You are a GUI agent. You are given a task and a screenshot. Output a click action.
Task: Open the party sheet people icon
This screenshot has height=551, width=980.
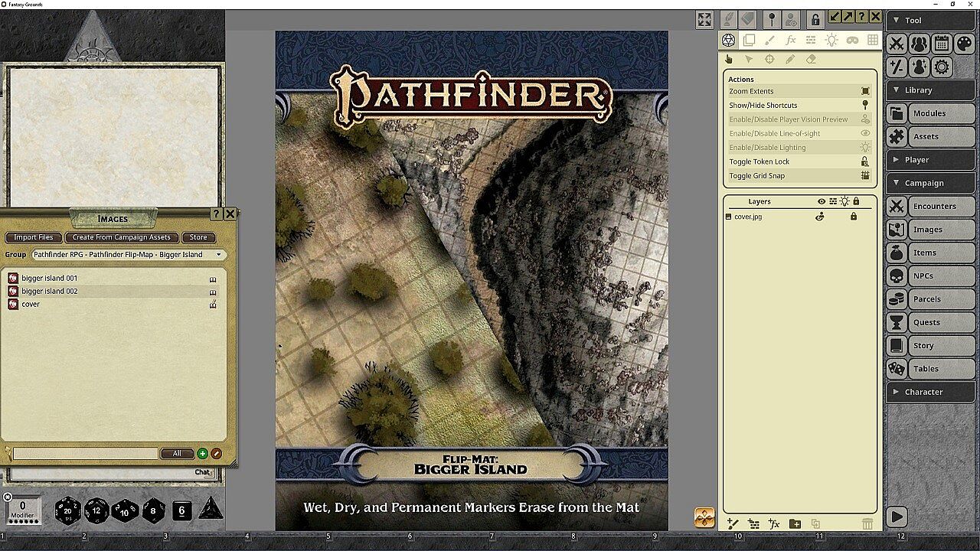click(920, 44)
